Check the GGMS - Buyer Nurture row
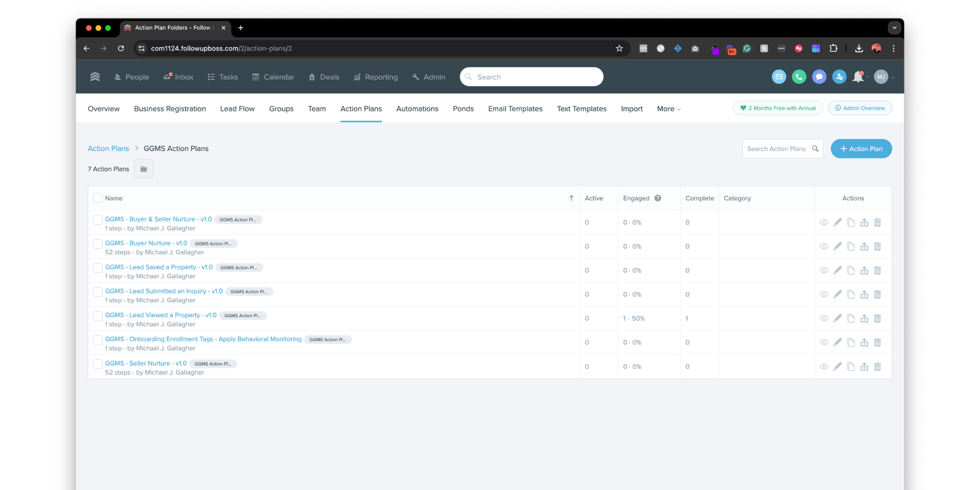The image size is (980, 490). (98, 244)
